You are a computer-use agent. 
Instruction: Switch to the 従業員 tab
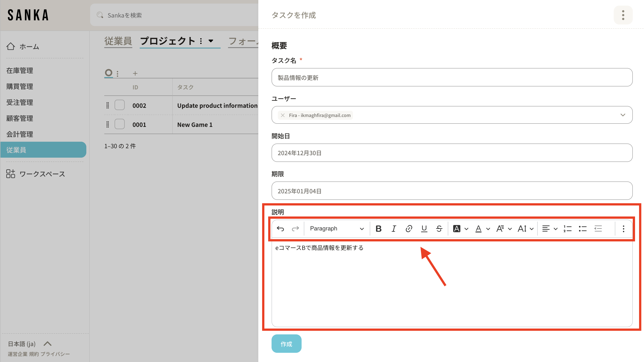(x=118, y=41)
